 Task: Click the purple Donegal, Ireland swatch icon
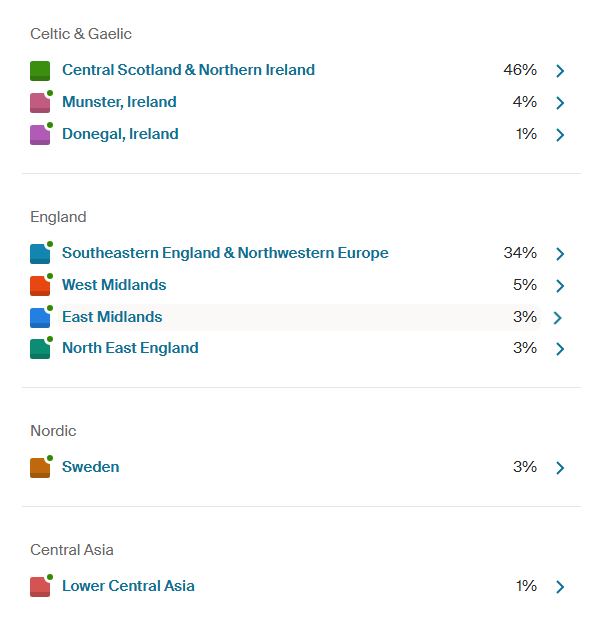[40, 135]
